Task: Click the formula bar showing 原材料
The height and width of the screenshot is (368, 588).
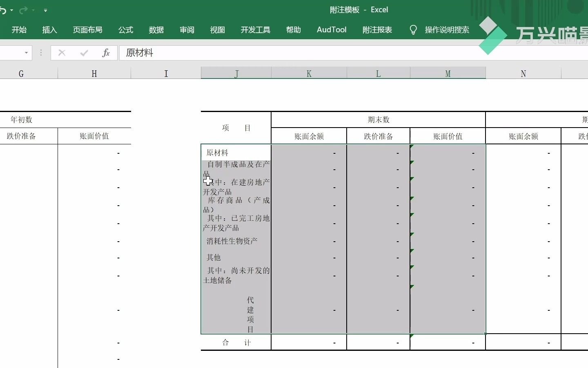Action: pyautogui.click(x=354, y=53)
